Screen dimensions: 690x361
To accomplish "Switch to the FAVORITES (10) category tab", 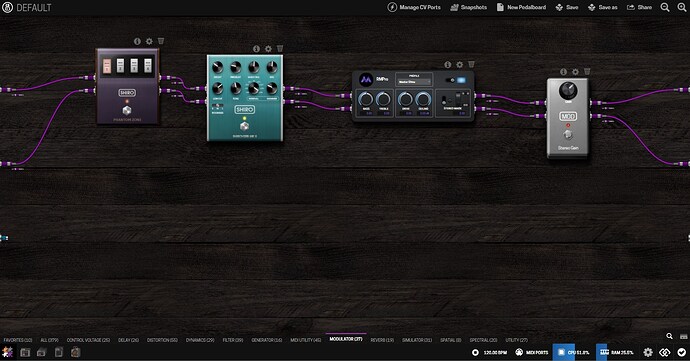I will pos(18,340).
